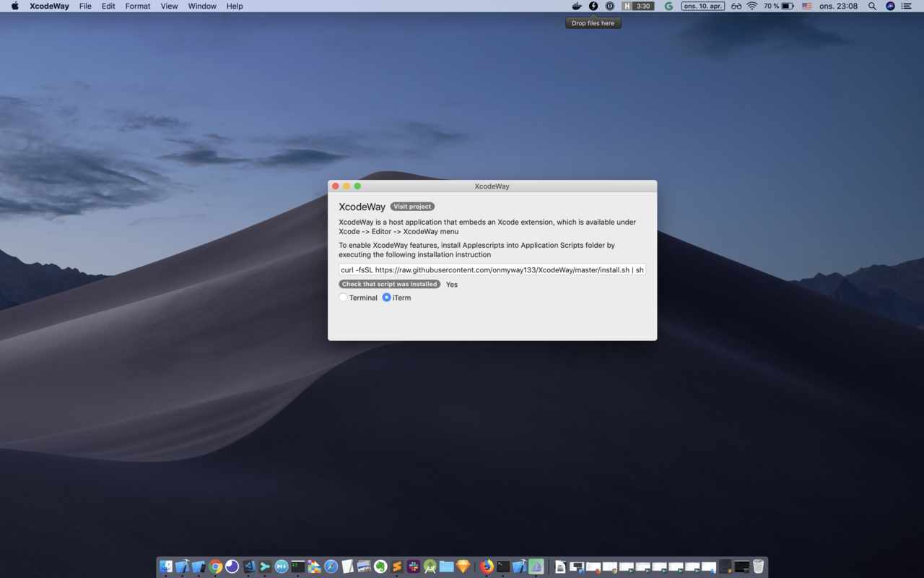Activate Siri from the menu bar
This screenshot has width=924, height=578.
890,6
